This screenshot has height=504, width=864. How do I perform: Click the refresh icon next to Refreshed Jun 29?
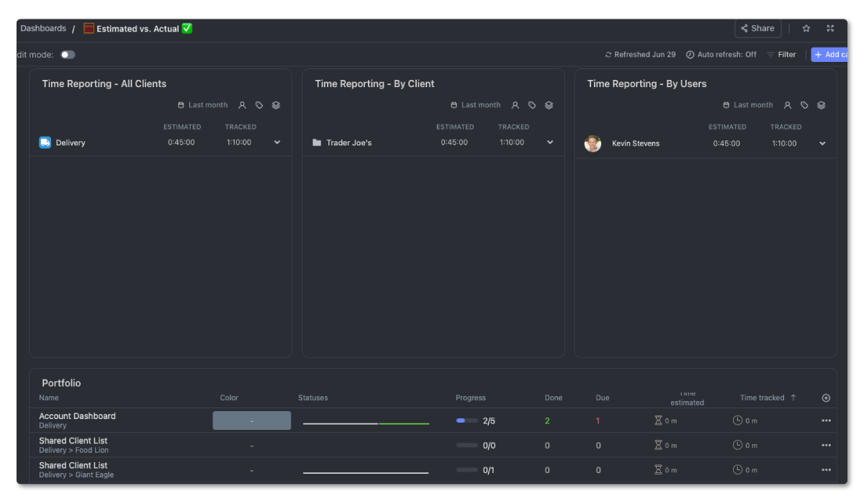tap(608, 54)
